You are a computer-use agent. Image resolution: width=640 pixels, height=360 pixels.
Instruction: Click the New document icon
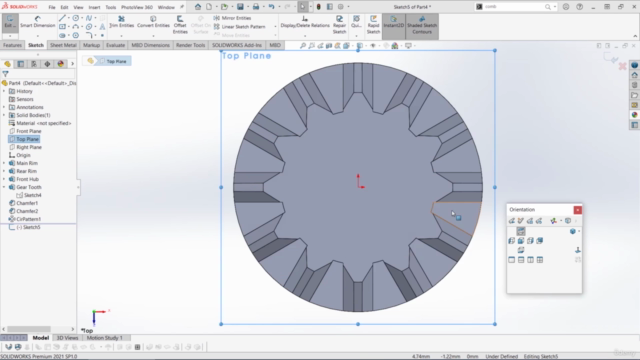pos(209,7)
